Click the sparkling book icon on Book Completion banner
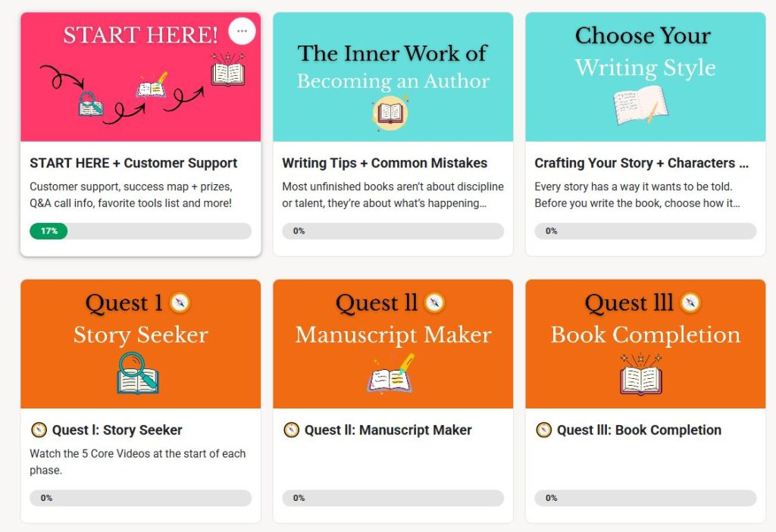Image resolution: width=776 pixels, height=532 pixels. pyautogui.click(x=641, y=374)
